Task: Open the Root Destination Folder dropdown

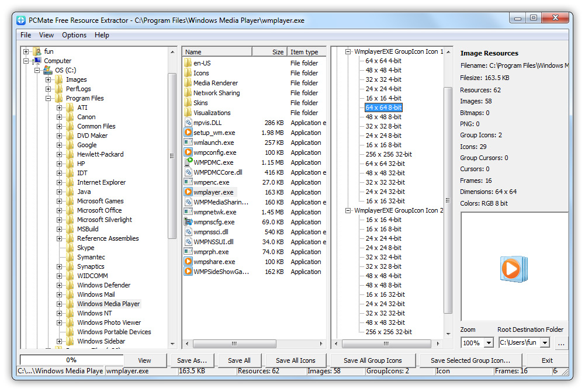Action: tap(545, 342)
